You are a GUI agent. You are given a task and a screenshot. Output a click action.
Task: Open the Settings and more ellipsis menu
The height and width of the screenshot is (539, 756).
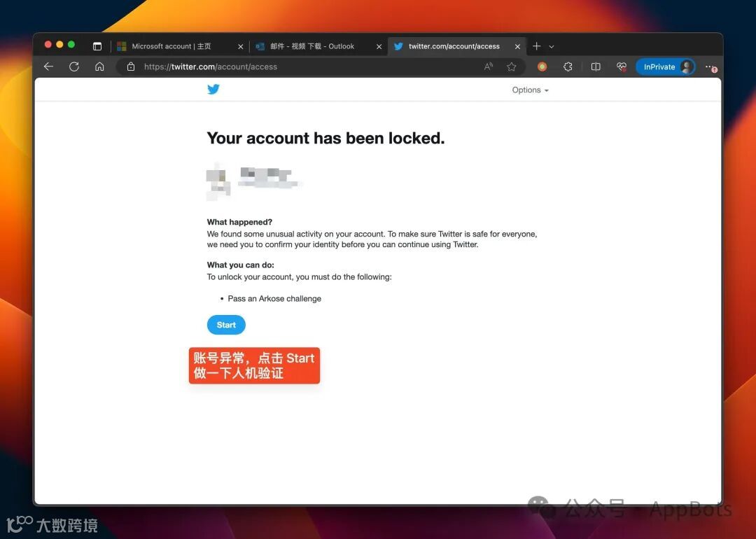(x=710, y=67)
